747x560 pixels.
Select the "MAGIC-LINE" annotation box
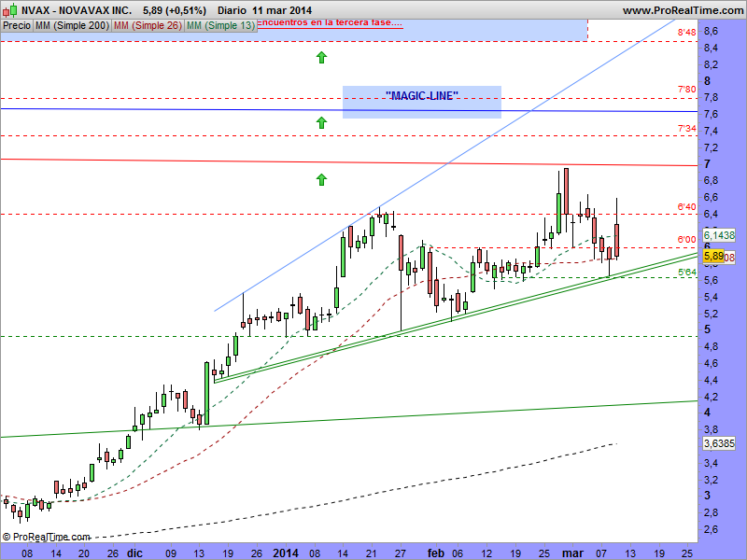point(422,102)
